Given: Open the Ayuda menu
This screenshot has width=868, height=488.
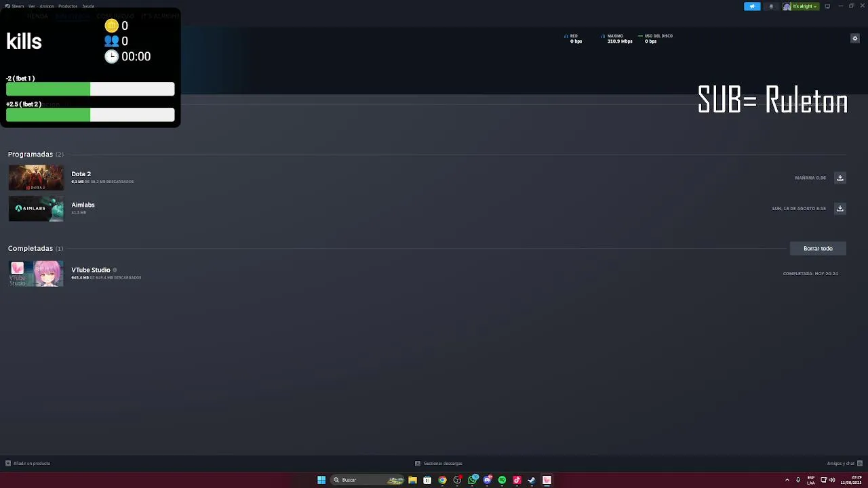Looking at the screenshot, I should (88, 6).
